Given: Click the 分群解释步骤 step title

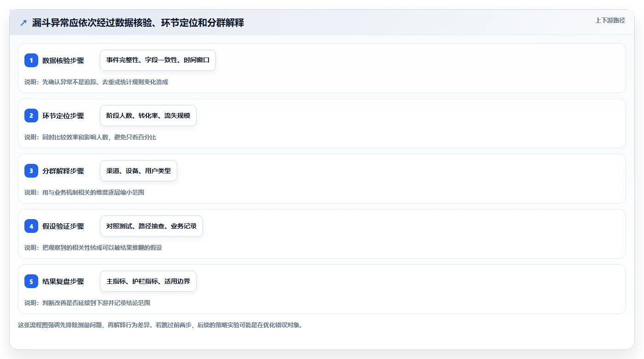Looking at the screenshot, I should click(63, 171).
